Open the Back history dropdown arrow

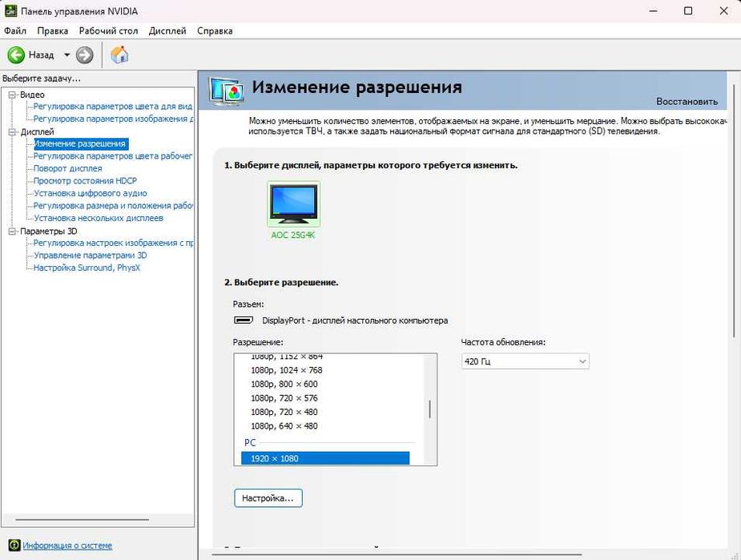[x=66, y=55]
